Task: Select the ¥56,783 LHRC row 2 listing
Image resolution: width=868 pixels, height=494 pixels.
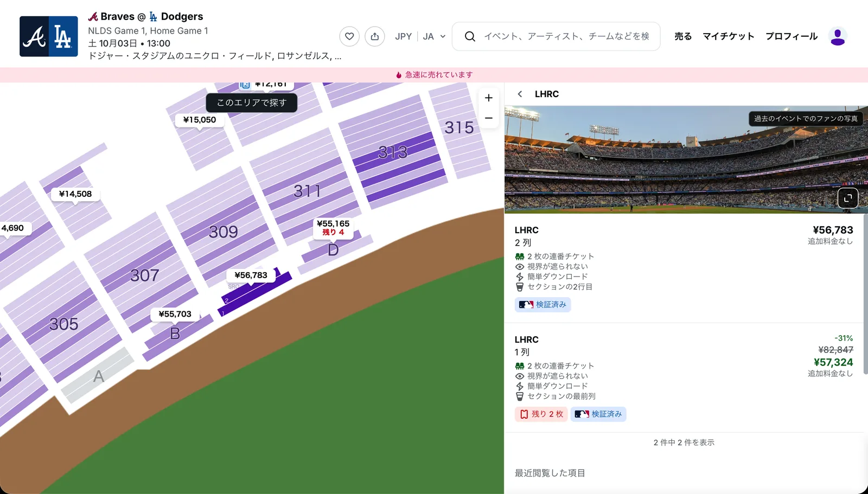Action: point(684,268)
